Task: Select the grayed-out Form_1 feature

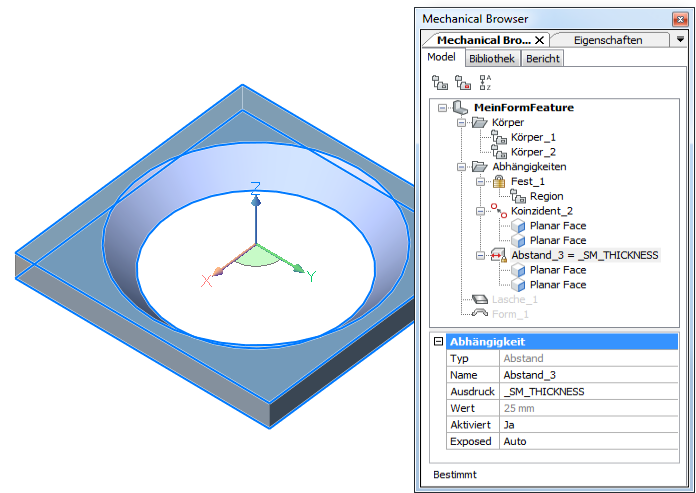Action: (513, 314)
